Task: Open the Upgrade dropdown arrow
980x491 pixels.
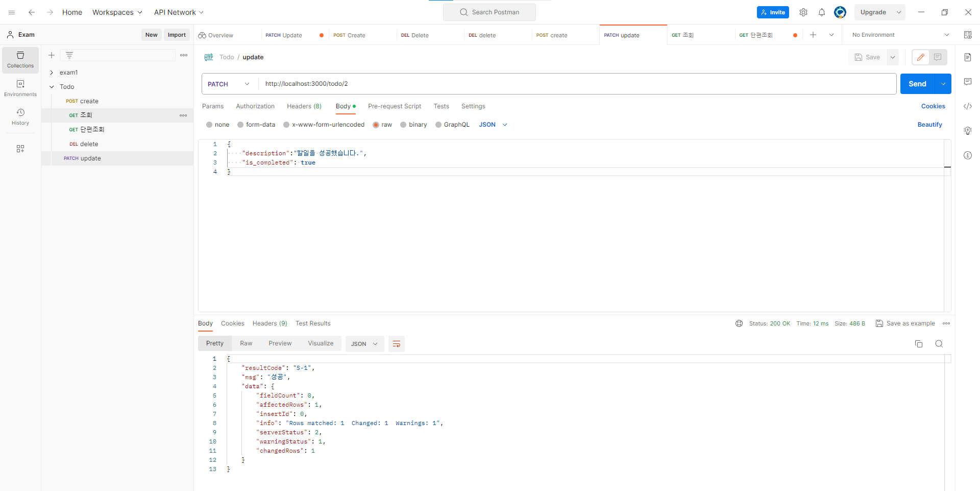Action: pos(899,12)
